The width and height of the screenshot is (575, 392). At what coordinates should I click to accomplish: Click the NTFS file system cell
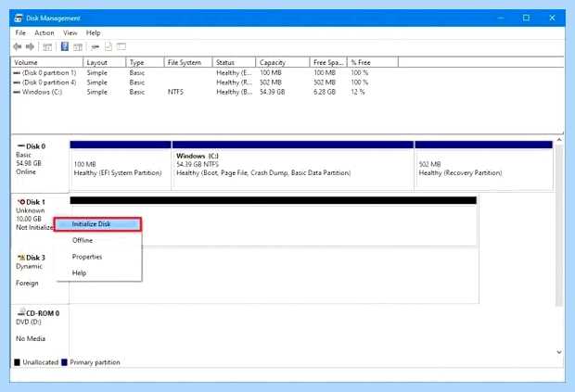click(x=175, y=92)
